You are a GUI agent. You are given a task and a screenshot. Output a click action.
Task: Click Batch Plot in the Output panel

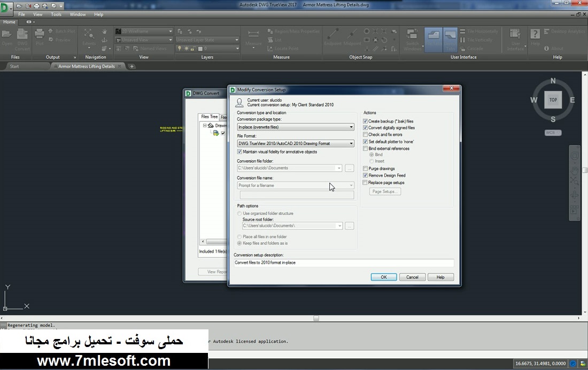(x=62, y=31)
